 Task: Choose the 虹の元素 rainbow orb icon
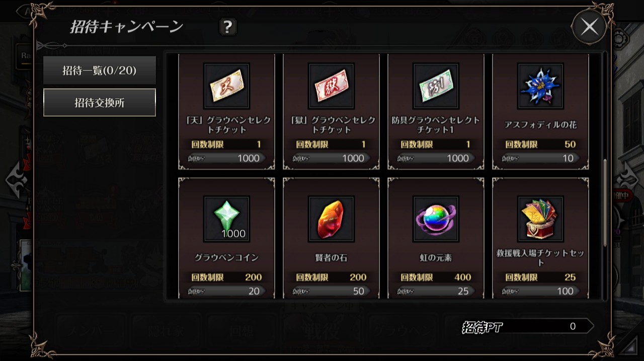coord(436,219)
